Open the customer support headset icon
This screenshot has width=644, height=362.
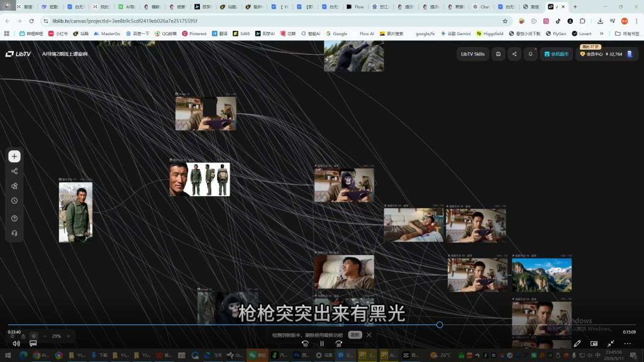[14, 233]
